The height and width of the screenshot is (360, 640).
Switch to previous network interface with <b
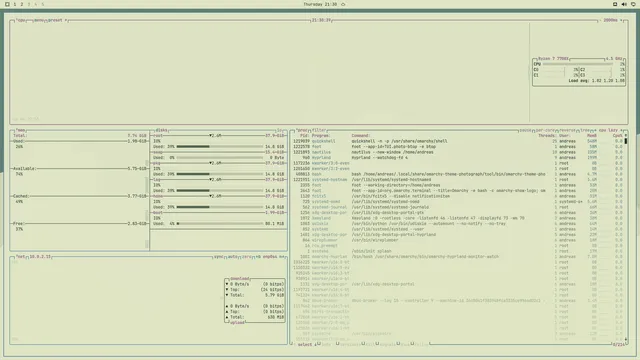click(258, 257)
